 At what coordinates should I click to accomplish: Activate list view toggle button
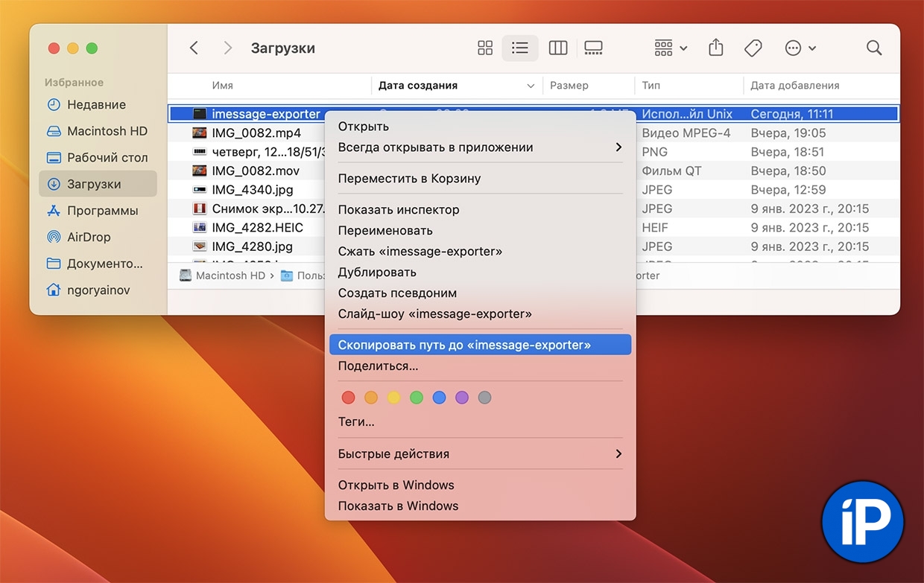(520, 48)
